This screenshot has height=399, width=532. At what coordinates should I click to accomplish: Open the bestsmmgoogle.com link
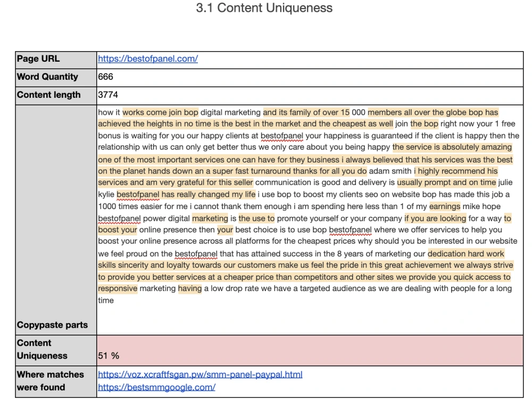click(157, 387)
